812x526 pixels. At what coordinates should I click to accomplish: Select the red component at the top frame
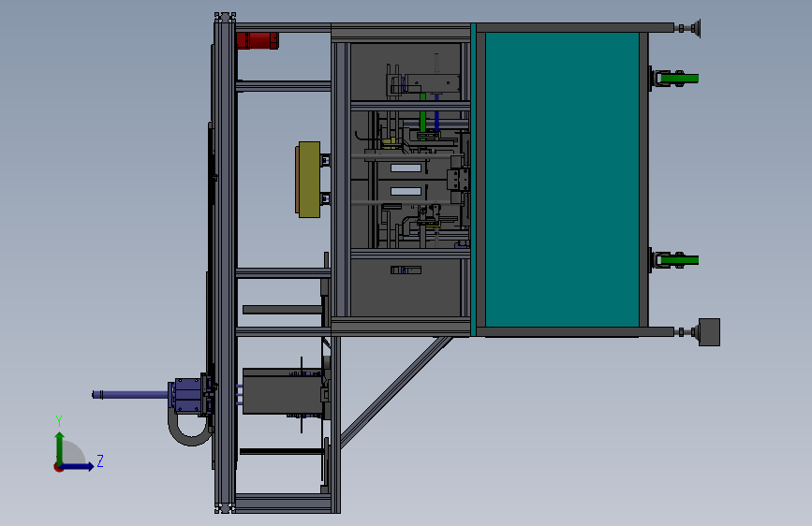(258, 40)
